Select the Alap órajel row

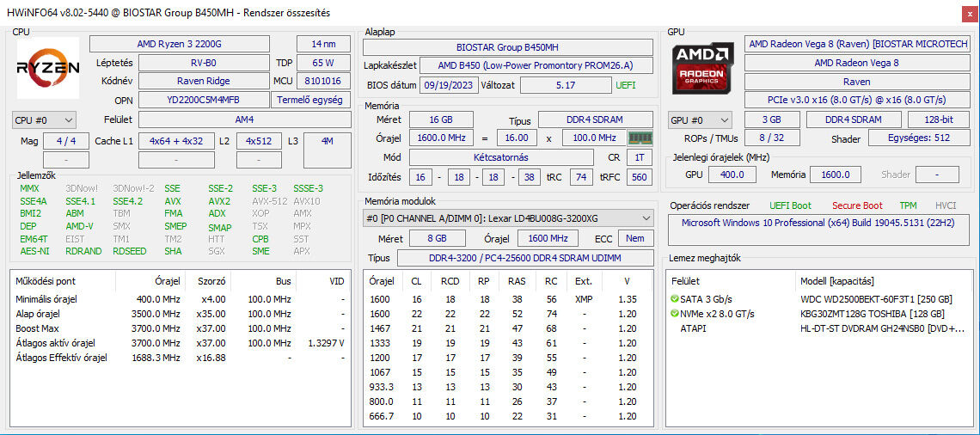[x=180, y=314]
